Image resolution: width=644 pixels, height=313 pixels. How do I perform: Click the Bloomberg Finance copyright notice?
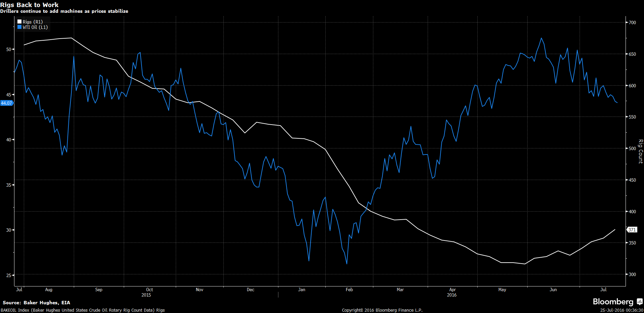tap(382, 310)
